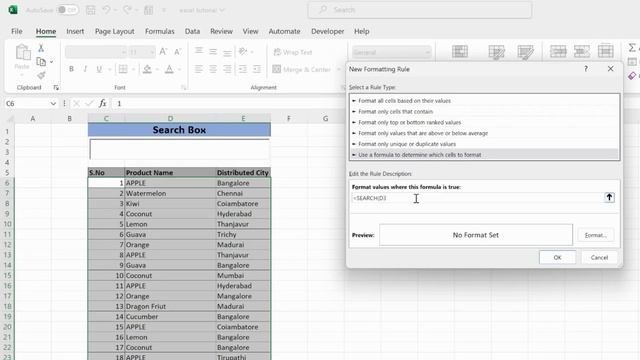This screenshot has height=360, width=640.
Task: Click the Font Color letter A icon
Action: [169, 69]
